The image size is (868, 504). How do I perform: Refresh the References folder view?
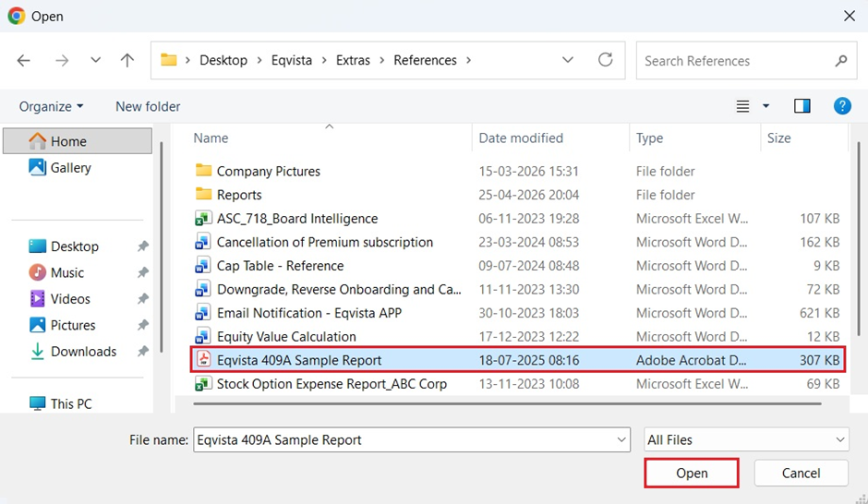(x=605, y=59)
